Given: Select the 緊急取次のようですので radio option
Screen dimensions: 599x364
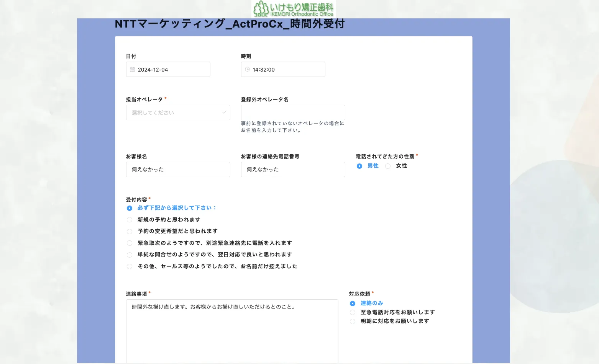Looking at the screenshot, I should click(130, 243).
